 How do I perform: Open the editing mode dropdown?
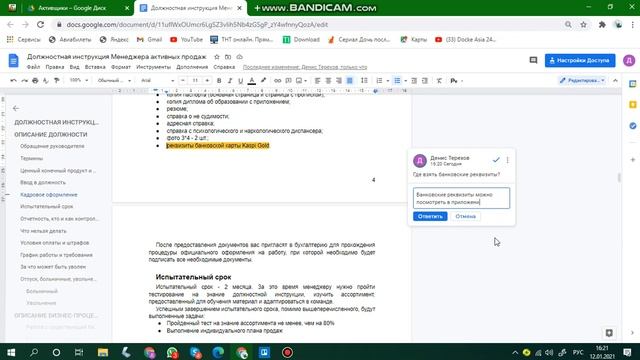582,80
